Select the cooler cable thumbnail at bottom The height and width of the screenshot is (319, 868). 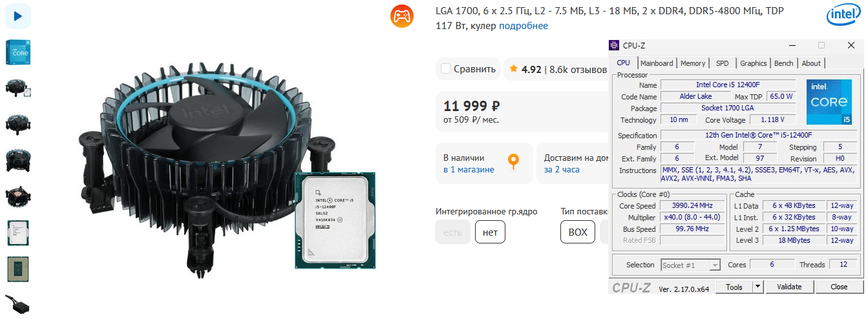coord(18,303)
